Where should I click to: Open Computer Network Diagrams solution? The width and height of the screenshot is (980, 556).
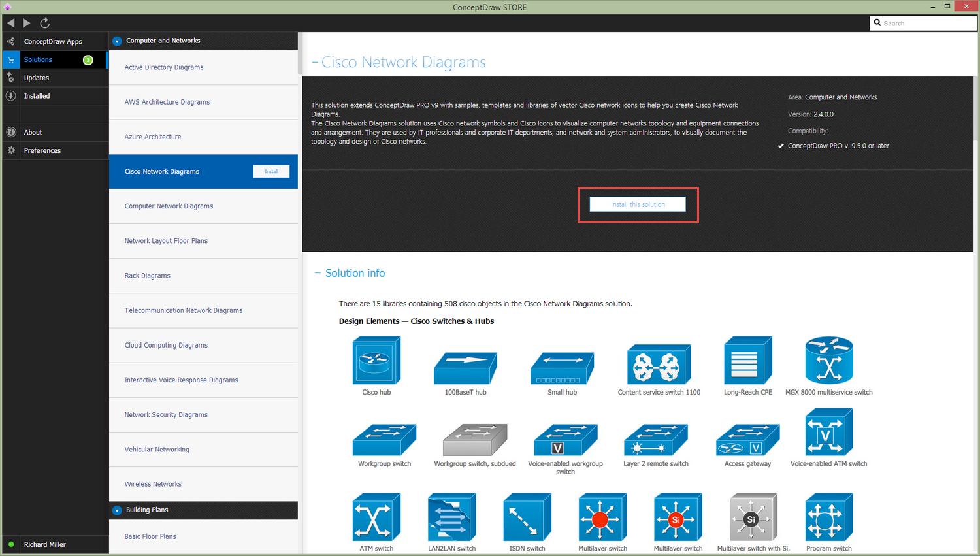click(x=203, y=206)
